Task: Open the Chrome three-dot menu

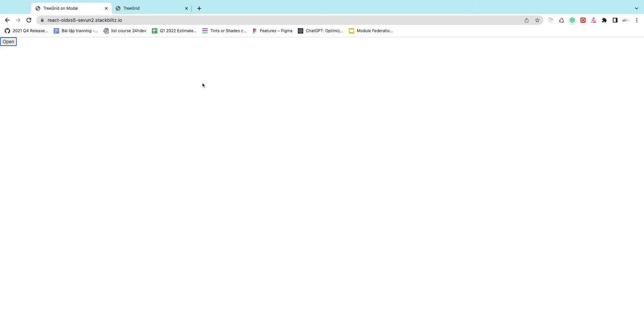Action: pyautogui.click(x=637, y=20)
